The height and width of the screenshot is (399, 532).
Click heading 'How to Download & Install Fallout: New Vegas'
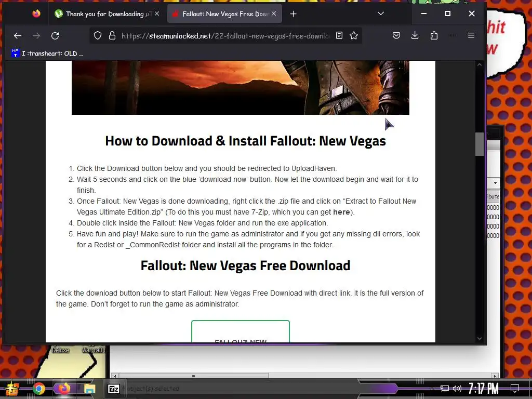click(x=245, y=141)
